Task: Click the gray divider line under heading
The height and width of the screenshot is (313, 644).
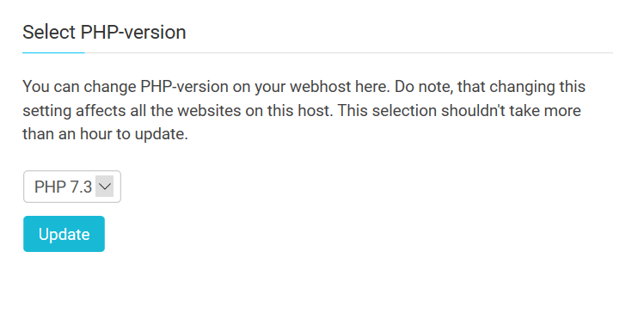Action: pos(349,53)
